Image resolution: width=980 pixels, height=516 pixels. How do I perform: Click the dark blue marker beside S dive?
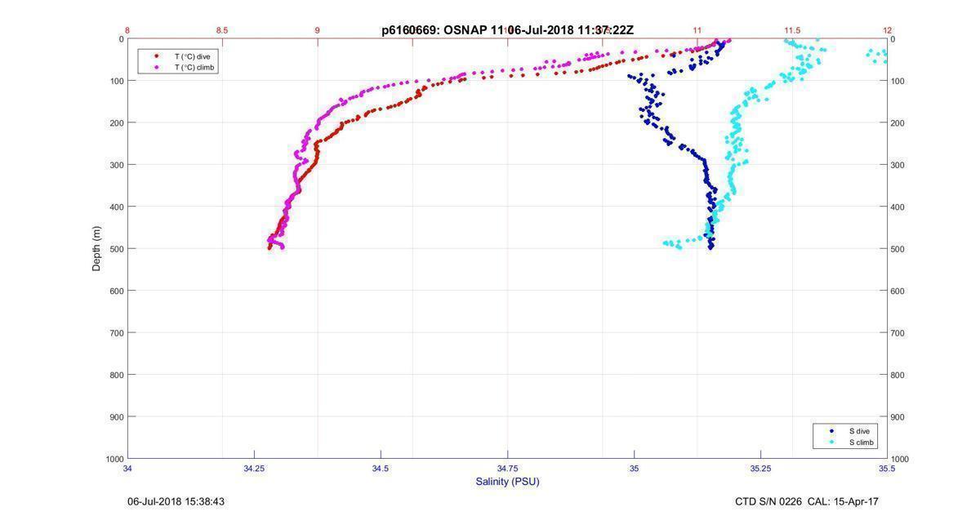[831, 431]
